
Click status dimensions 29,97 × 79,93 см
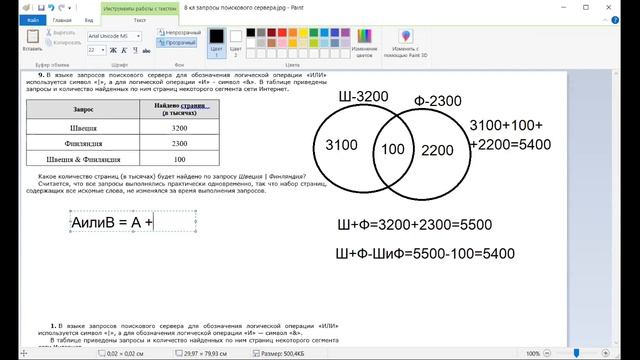(202, 353)
